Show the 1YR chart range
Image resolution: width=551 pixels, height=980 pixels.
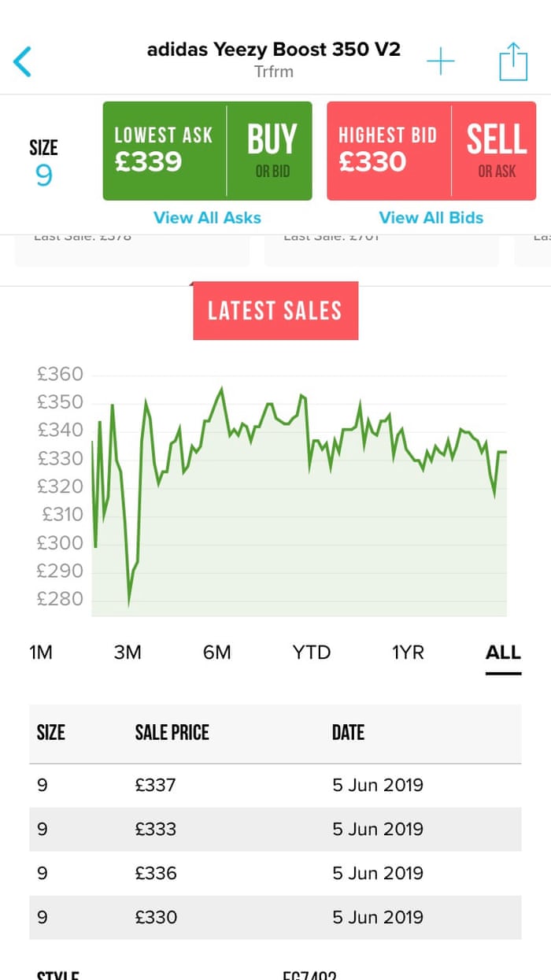(408, 653)
